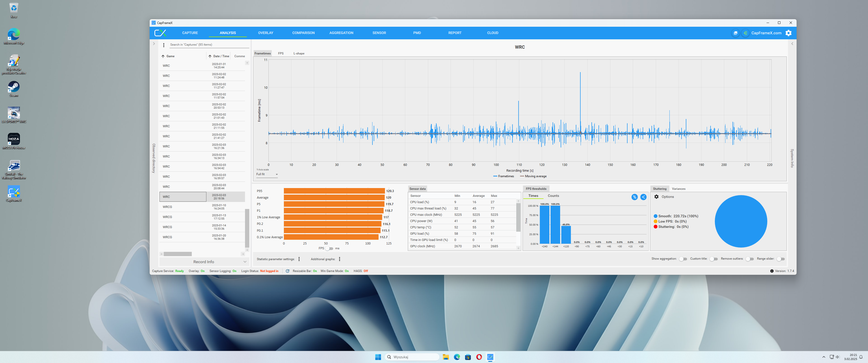Open Y-Axis scale Full fit dropdown
The image size is (868, 363).
(267, 174)
